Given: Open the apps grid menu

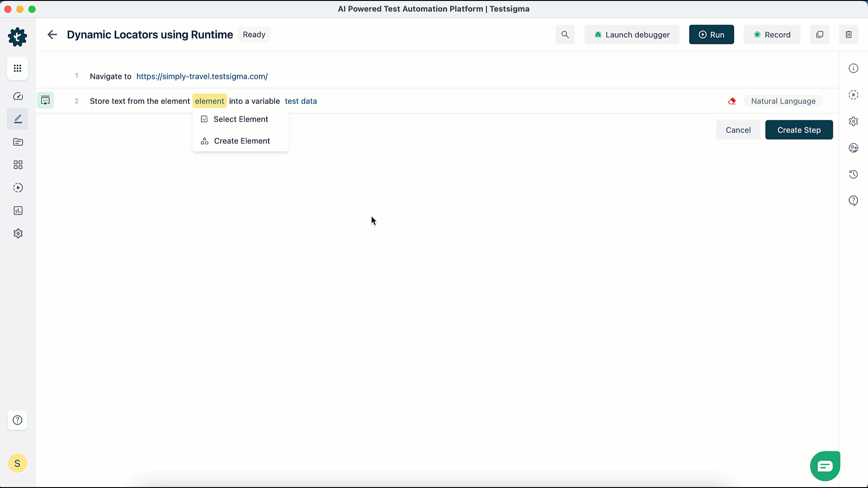Looking at the screenshot, I should click(18, 68).
